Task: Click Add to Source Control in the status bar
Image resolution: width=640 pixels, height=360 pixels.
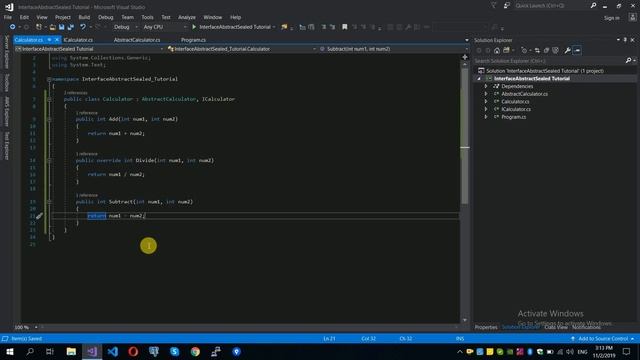Action: tap(603, 339)
